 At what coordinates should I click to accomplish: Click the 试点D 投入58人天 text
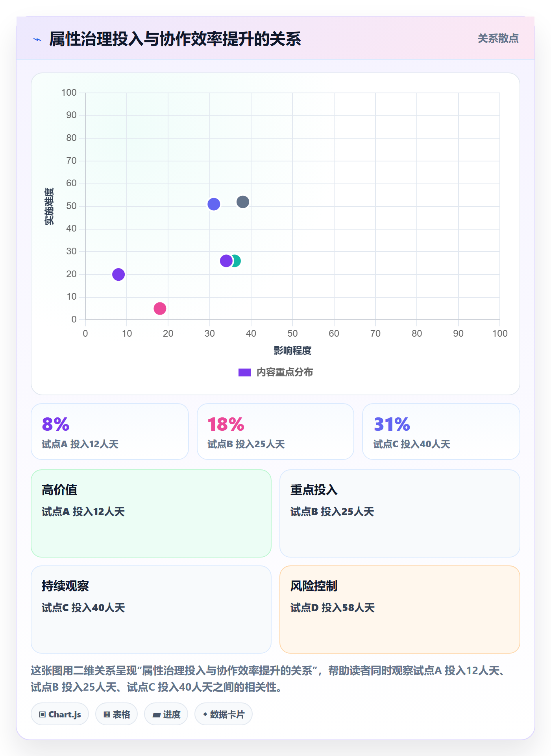pyautogui.click(x=333, y=608)
